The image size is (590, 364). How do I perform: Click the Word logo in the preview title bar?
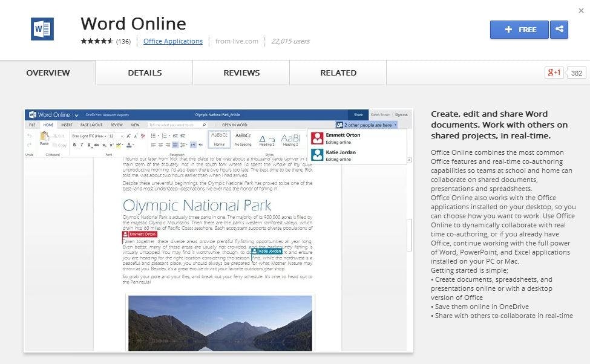pyautogui.click(x=33, y=115)
